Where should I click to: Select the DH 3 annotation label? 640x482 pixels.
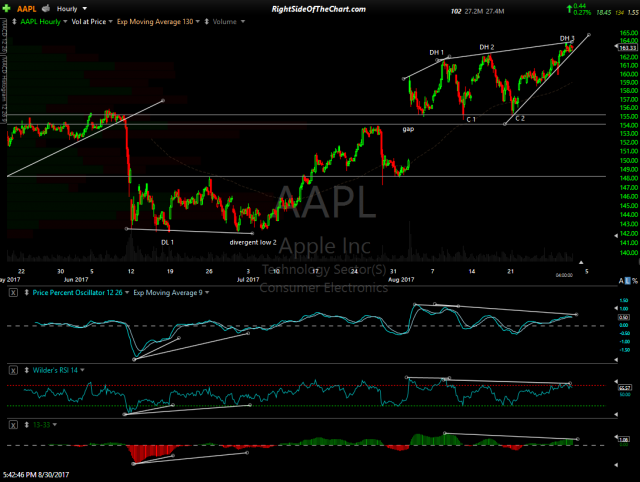(x=567, y=38)
